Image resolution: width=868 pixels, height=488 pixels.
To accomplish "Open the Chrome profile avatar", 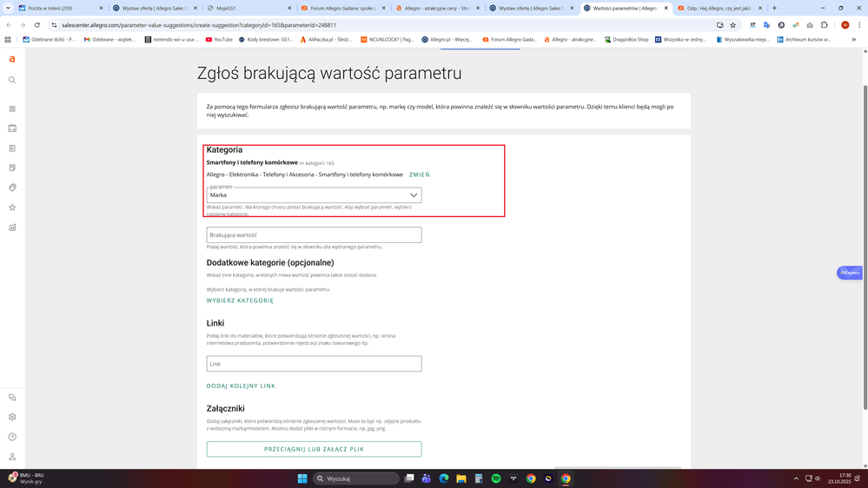I will click(x=845, y=25).
